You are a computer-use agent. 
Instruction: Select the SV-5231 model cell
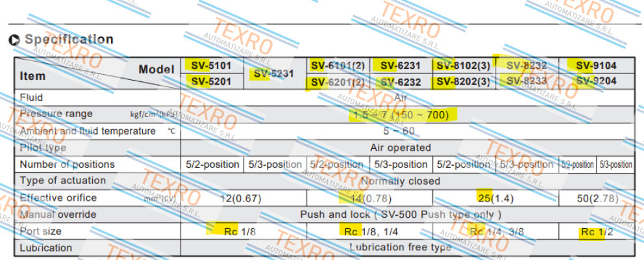click(x=273, y=73)
